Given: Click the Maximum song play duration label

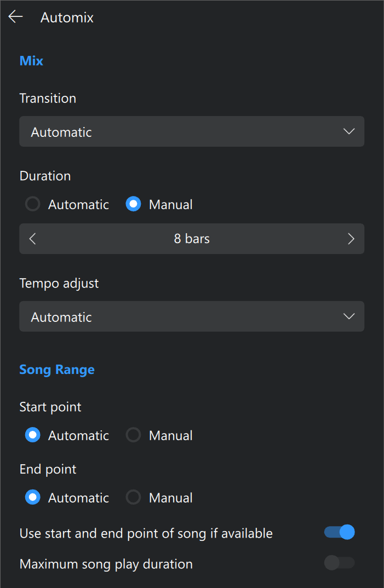Looking at the screenshot, I should (x=106, y=564).
